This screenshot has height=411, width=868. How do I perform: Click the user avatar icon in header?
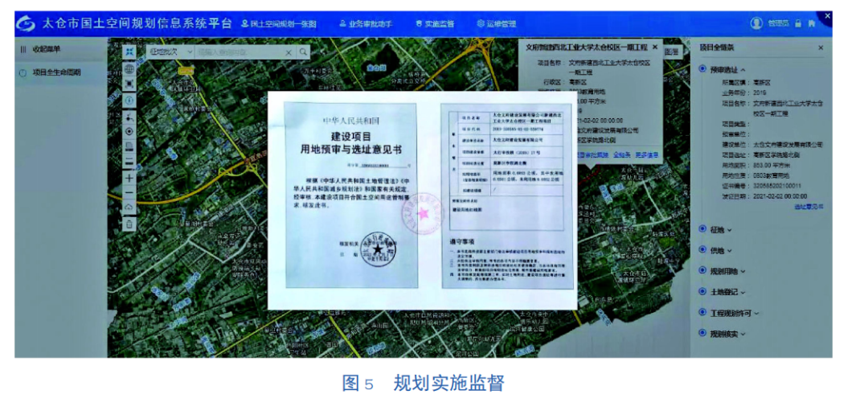click(756, 23)
